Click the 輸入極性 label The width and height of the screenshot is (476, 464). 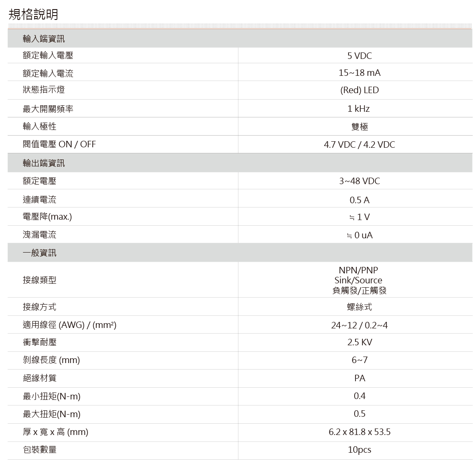pos(39,126)
